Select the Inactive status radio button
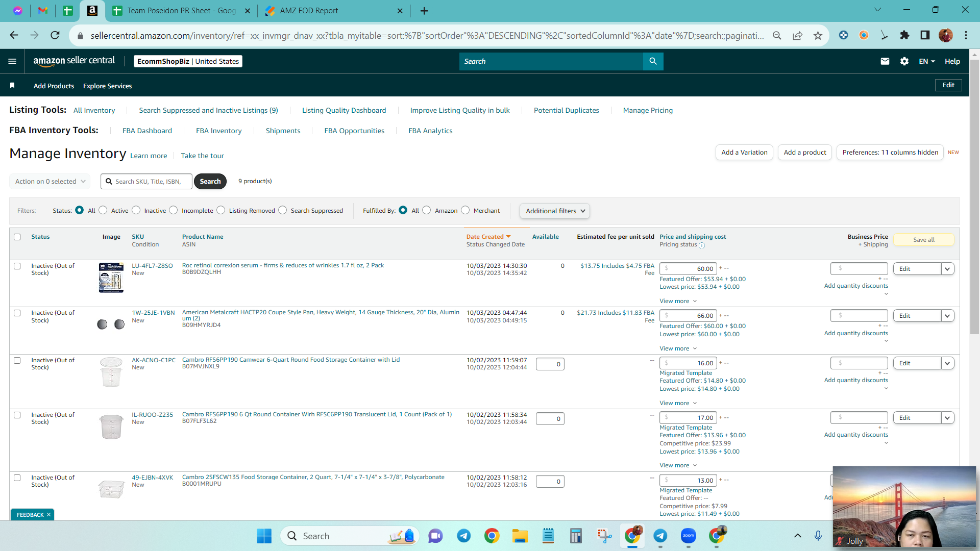 coord(136,210)
